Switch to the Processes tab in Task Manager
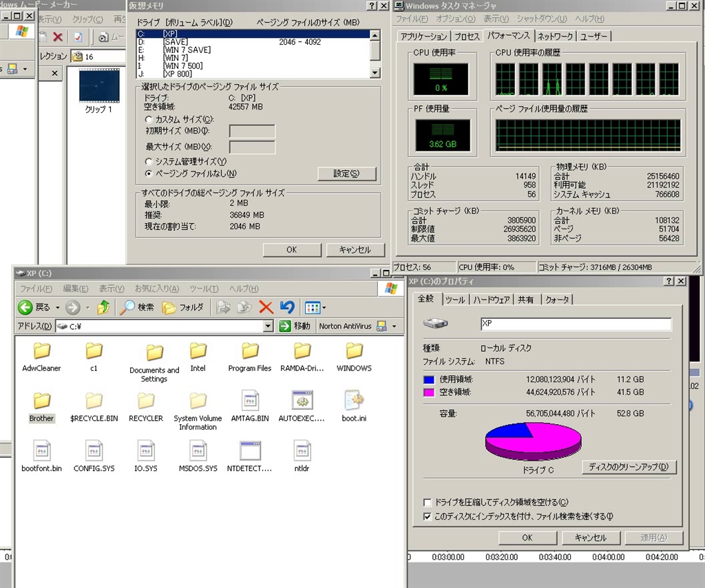 point(467,36)
